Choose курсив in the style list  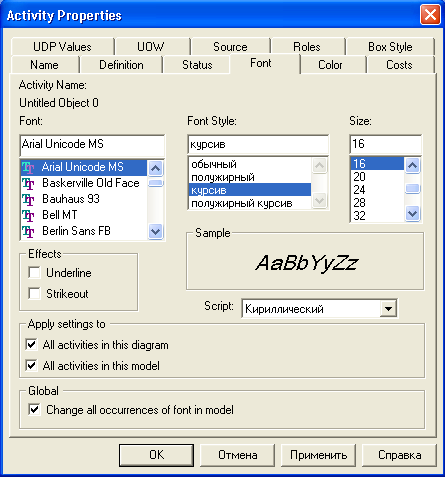250,190
